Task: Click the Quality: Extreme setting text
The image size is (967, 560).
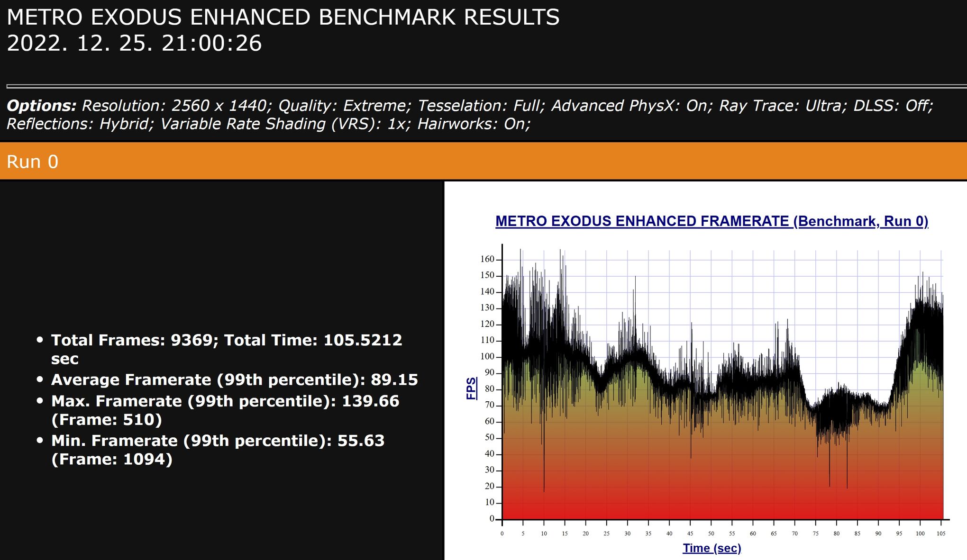Action: [345, 106]
